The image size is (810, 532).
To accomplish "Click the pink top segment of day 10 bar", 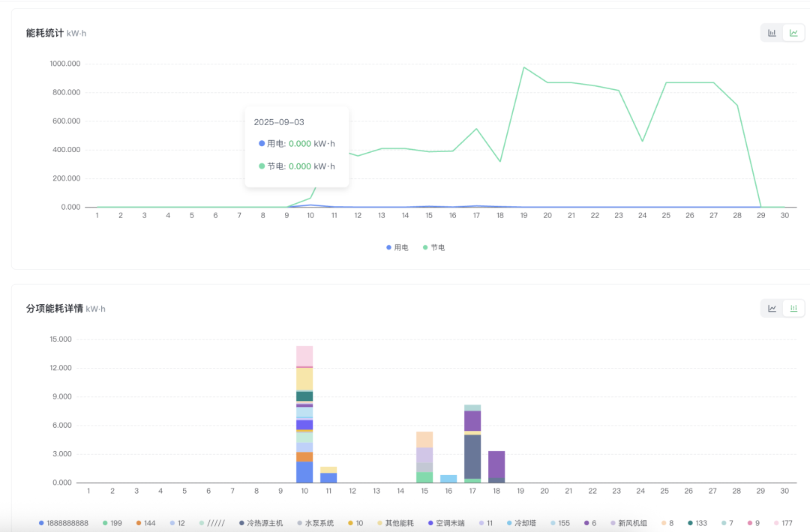I will pyautogui.click(x=304, y=356).
